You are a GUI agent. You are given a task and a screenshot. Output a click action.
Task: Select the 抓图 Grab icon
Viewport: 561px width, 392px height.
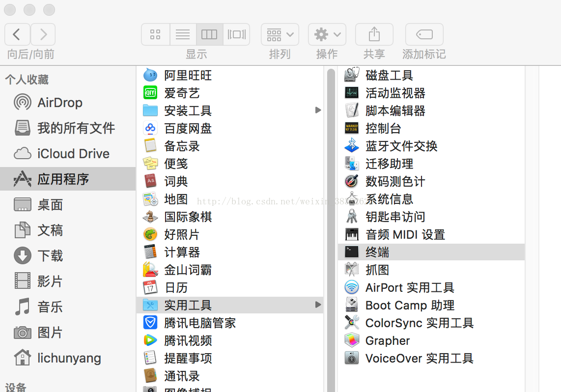point(352,270)
